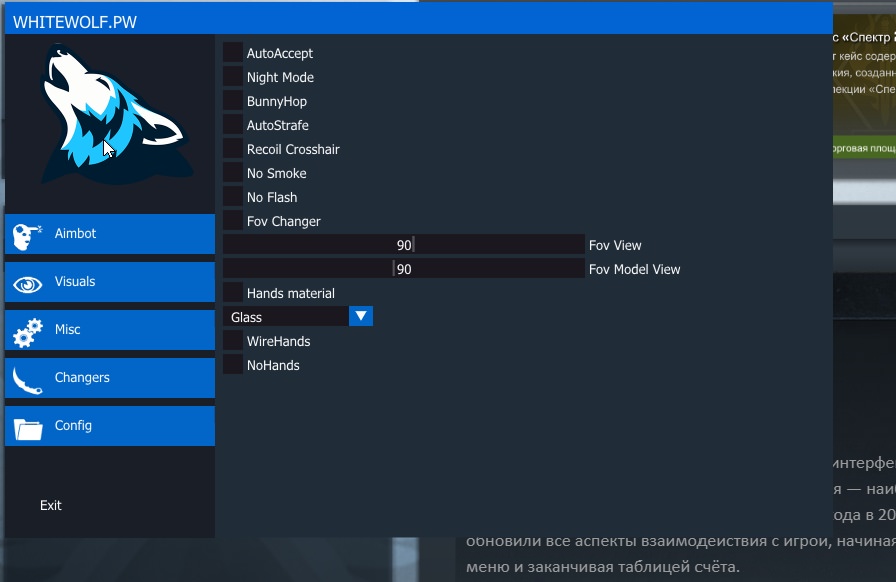
Task: Click the WHITEWOLF.PW title text
Action: 75,22
